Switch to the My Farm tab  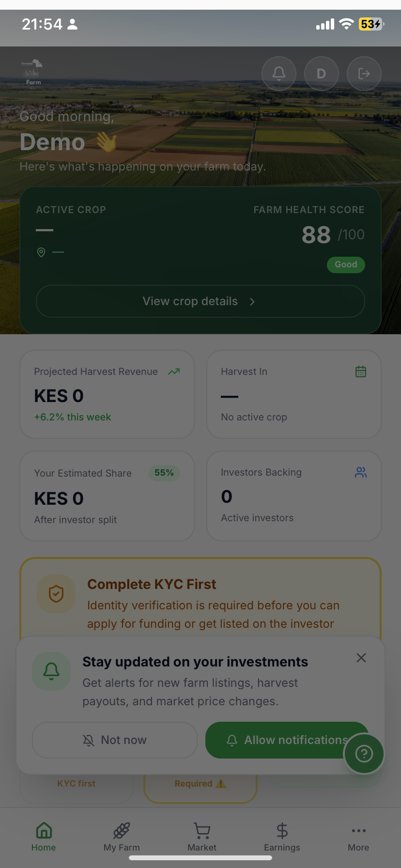point(122,837)
